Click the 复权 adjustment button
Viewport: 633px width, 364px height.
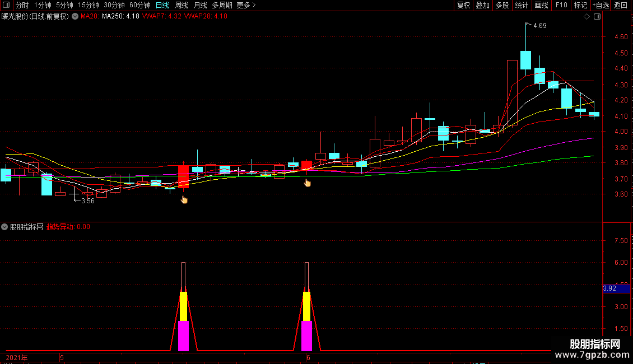click(x=463, y=5)
